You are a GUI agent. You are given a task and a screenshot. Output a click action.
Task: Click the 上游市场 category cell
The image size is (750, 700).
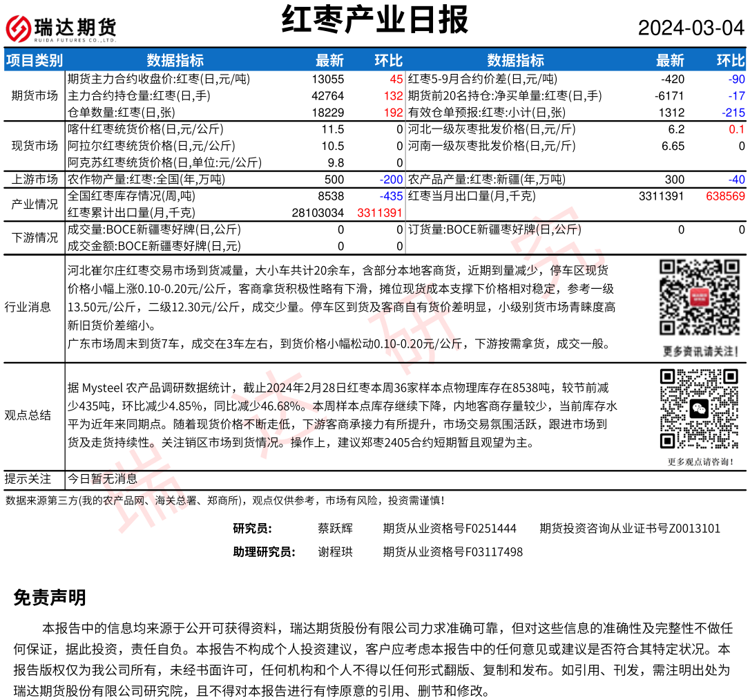click(x=35, y=180)
